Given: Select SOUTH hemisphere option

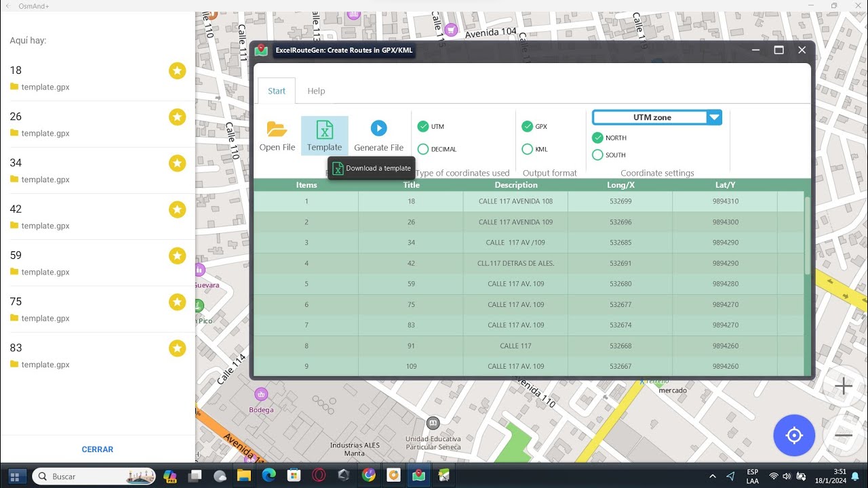Looking at the screenshot, I should click(x=597, y=155).
